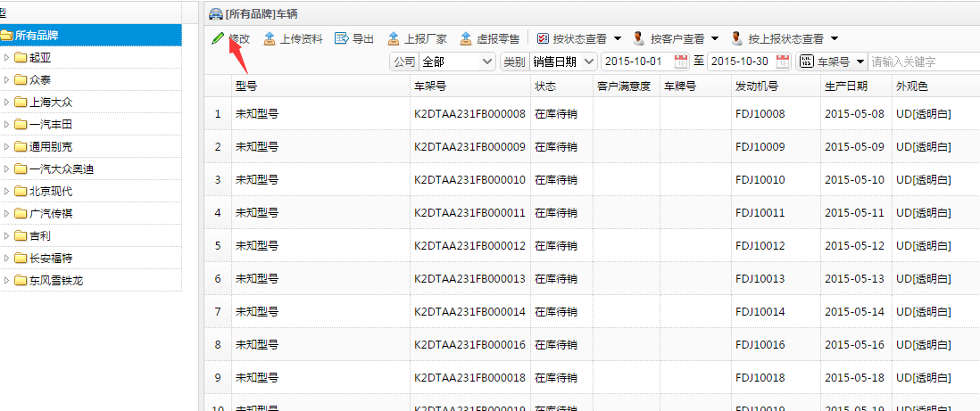
Task: Open the 按状态查看 dropdown menu
Action: click(617, 38)
